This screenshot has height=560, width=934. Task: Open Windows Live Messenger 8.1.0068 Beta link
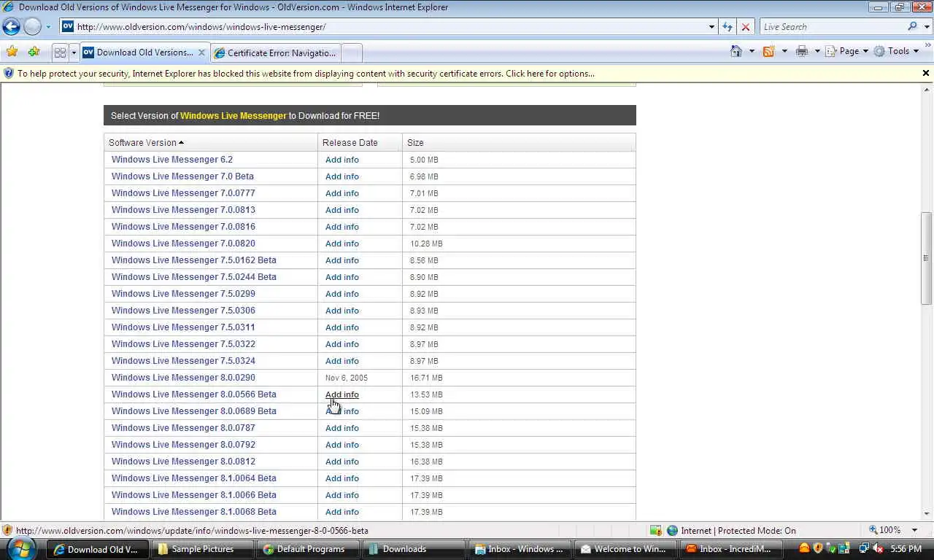[194, 512]
